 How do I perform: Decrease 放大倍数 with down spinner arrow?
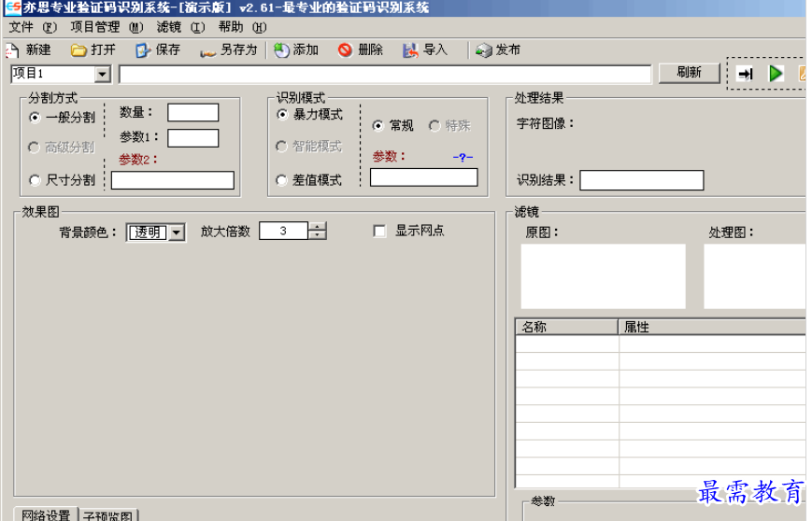(x=318, y=235)
